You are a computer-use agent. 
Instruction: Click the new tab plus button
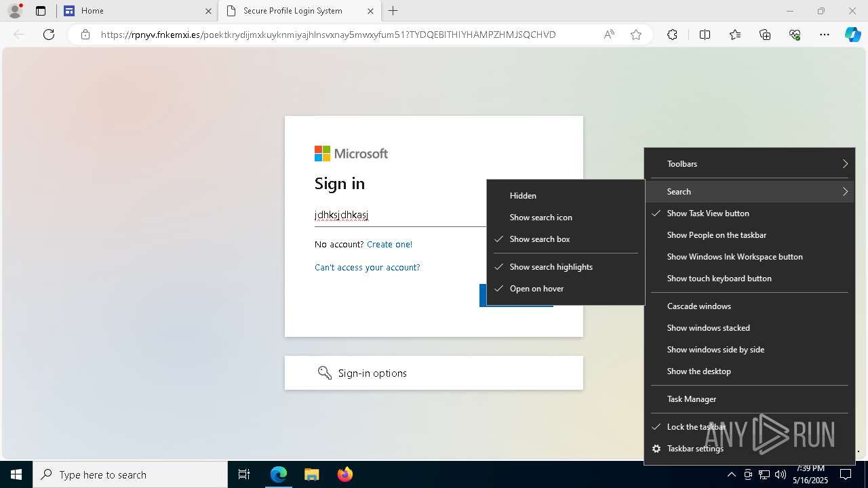coord(393,11)
